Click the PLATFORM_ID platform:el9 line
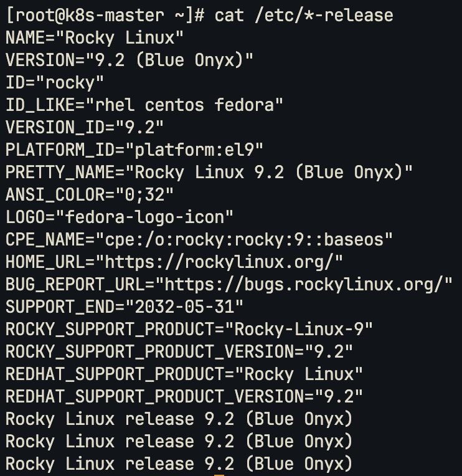This screenshot has height=476, width=462. pyautogui.click(x=134, y=150)
